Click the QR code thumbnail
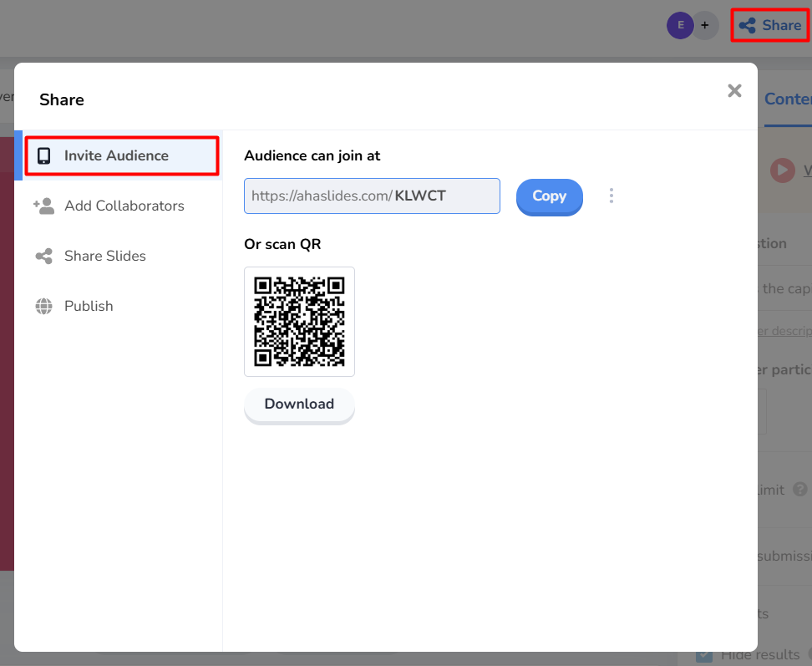812x666 pixels. click(x=299, y=322)
